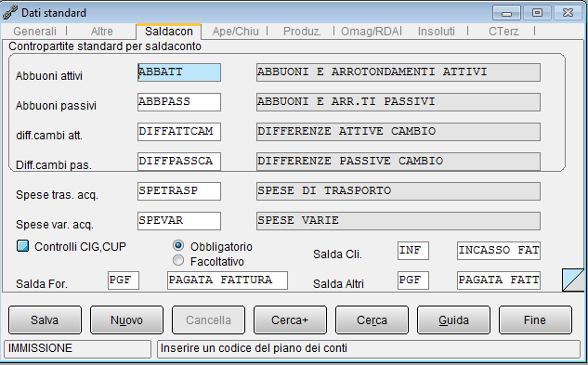Select the Obbligatorio radio option
This screenshot has width=588, height=365.
pos(178,246)
